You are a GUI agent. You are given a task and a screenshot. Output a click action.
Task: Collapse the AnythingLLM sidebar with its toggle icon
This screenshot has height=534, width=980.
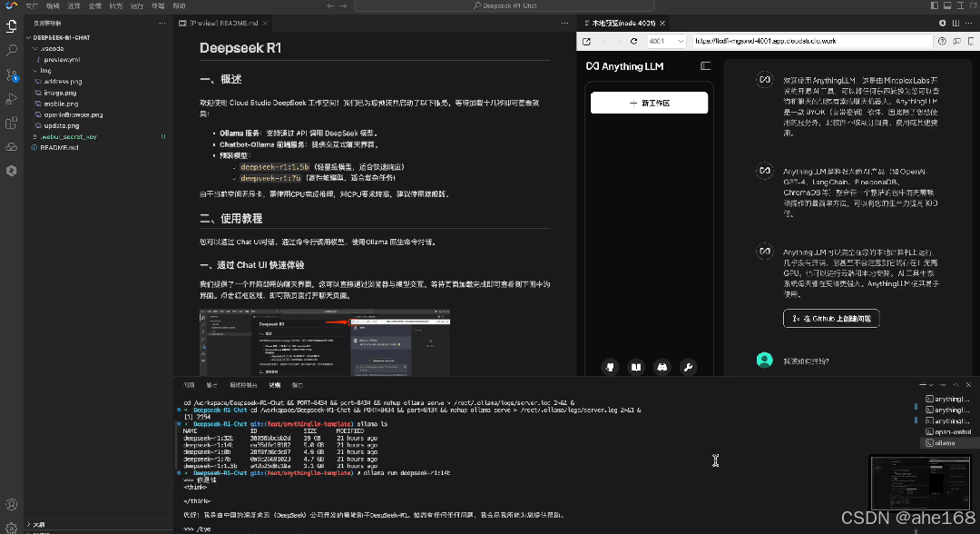706,65
